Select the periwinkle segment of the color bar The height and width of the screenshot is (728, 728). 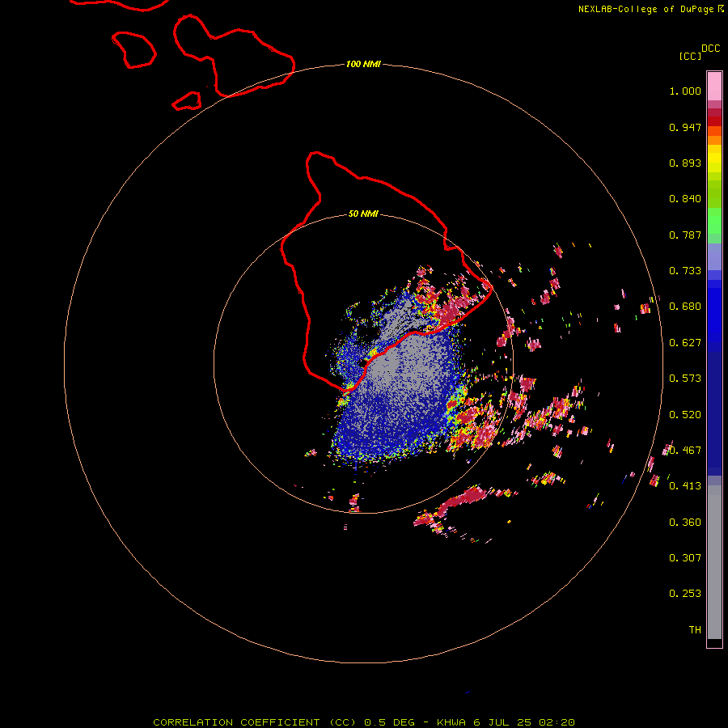tap(714, 256)
